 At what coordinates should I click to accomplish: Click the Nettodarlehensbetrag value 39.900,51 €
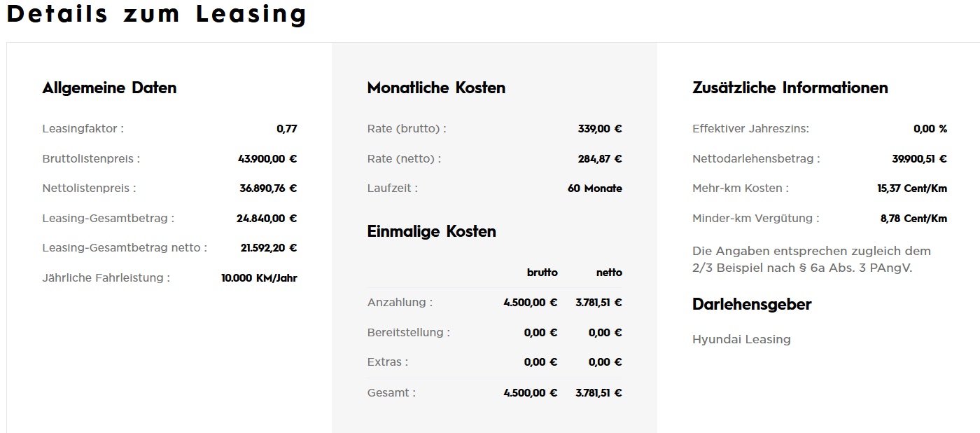[x=919, y=159]
